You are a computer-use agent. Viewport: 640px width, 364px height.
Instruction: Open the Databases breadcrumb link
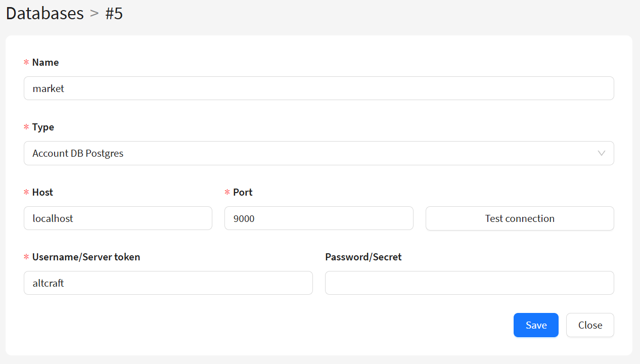point(44,13)
